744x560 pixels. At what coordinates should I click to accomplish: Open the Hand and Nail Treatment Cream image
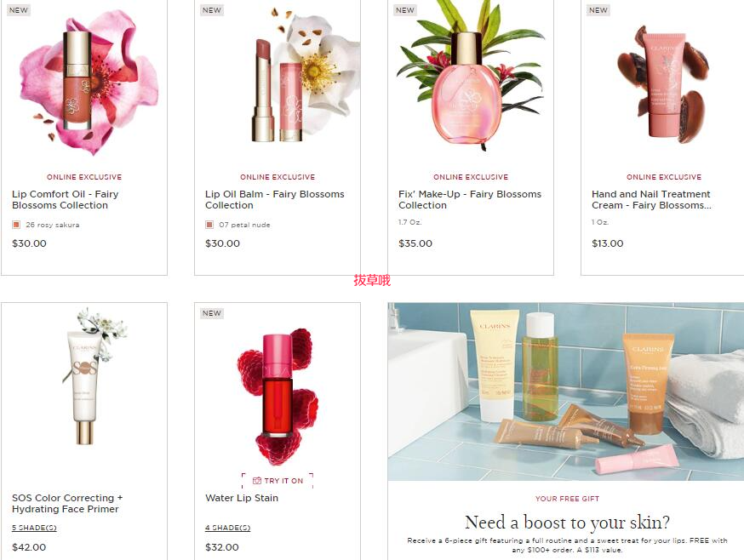[x=663, y=83]
